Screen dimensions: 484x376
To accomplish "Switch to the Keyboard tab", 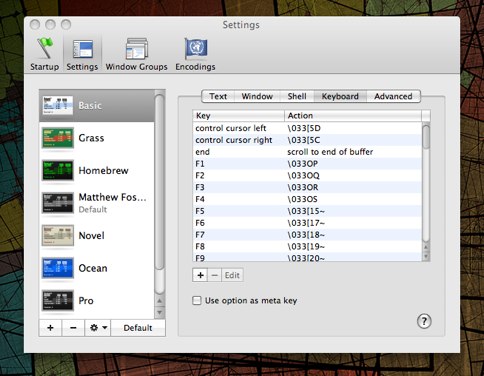I will (340, 96).
